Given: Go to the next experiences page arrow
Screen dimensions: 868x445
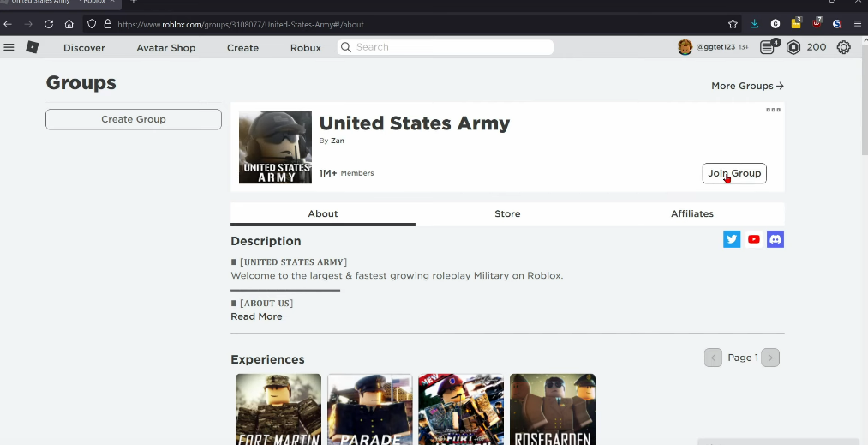Looking at the screenshot, I should 770,358.
